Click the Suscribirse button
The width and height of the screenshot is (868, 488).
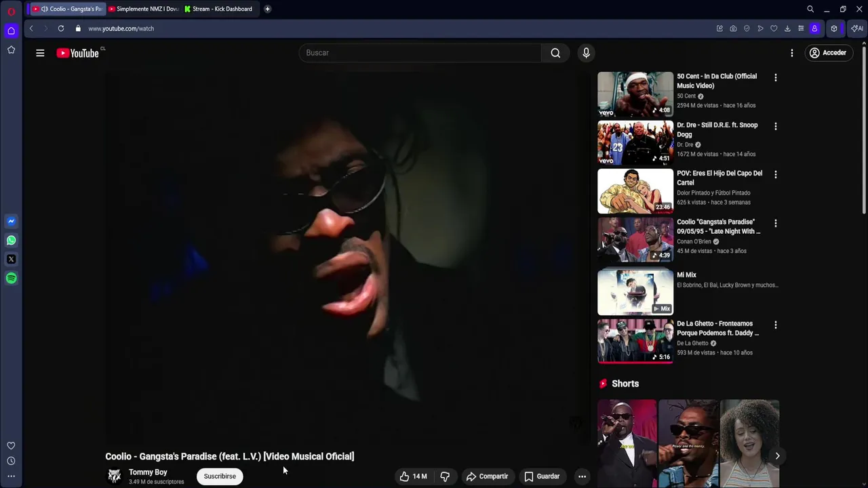(220, 476)
